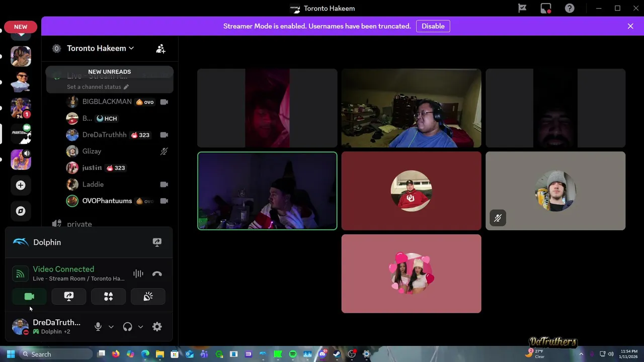Select the green-outlined speaking video tile
Image resolution: width=644 pixels, height=362 pixels.
pos(267,191)
